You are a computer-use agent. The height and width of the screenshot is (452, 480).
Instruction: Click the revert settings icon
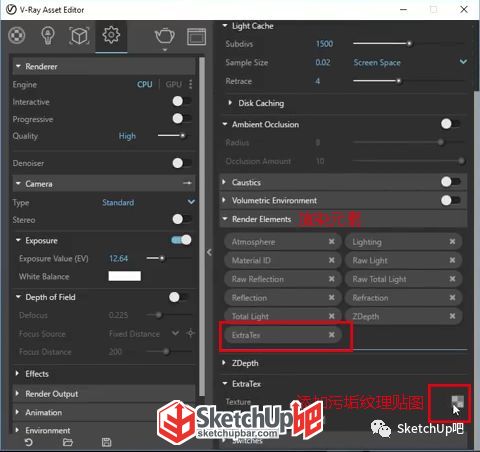point(29,442)
